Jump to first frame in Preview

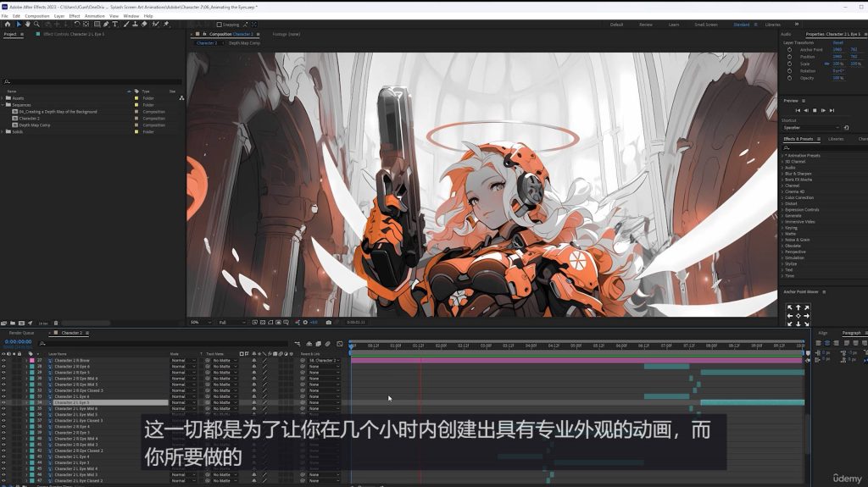797,111
